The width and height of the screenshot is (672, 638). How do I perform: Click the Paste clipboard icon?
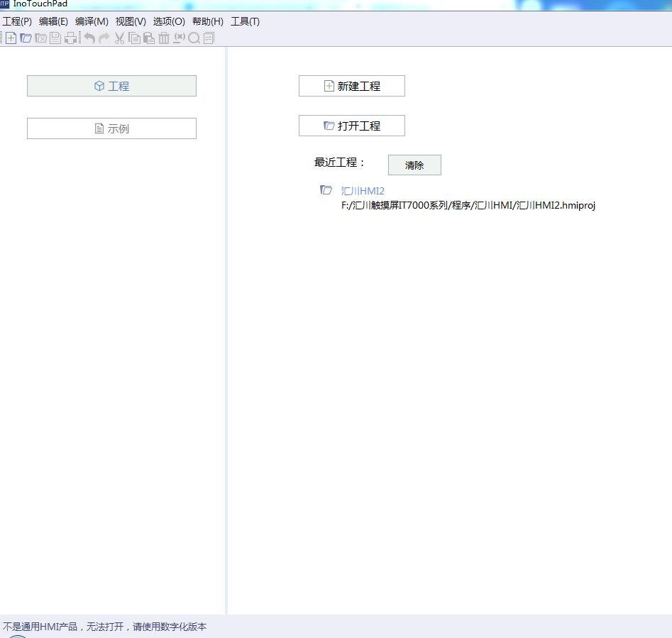coord(149,38)
